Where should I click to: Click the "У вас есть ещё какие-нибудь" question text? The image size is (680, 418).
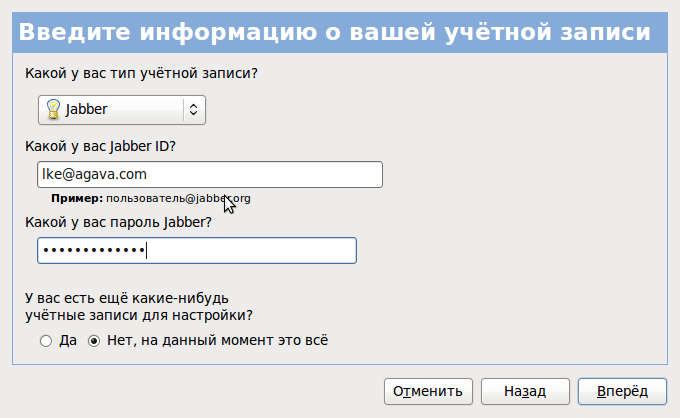point(127,298)
